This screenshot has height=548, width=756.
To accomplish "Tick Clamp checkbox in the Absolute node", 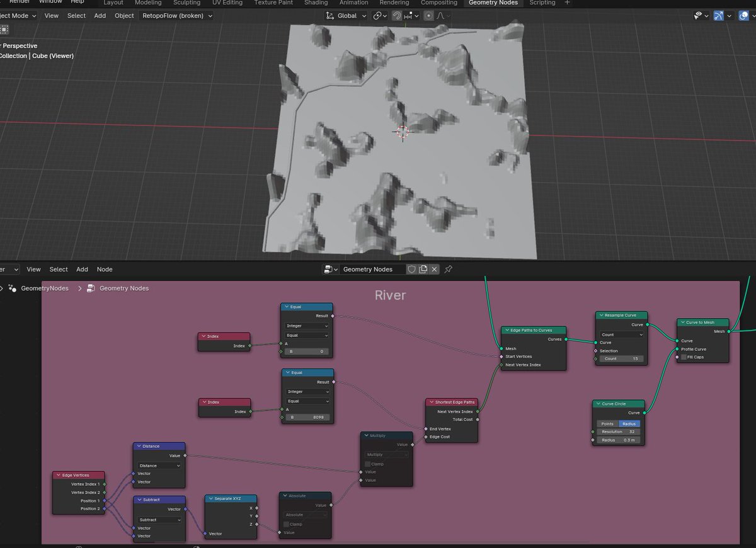I will (286, 524).
